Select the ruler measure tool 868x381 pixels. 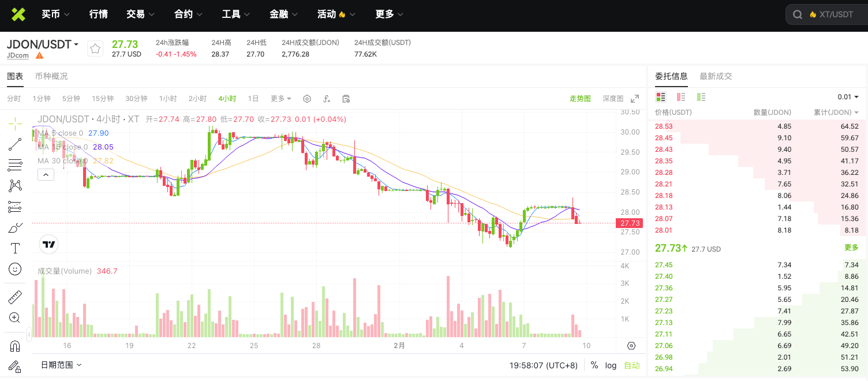[x=14, y=296]
